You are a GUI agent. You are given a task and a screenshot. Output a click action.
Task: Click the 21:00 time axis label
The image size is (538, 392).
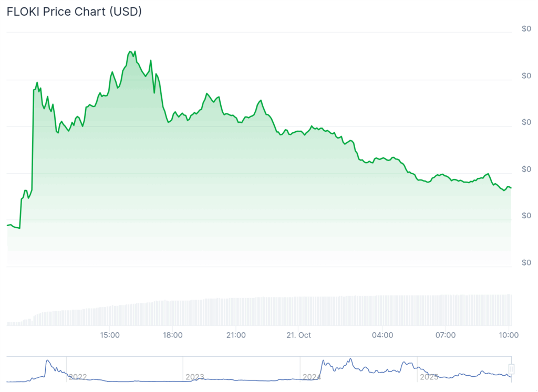tap(236, 335)
